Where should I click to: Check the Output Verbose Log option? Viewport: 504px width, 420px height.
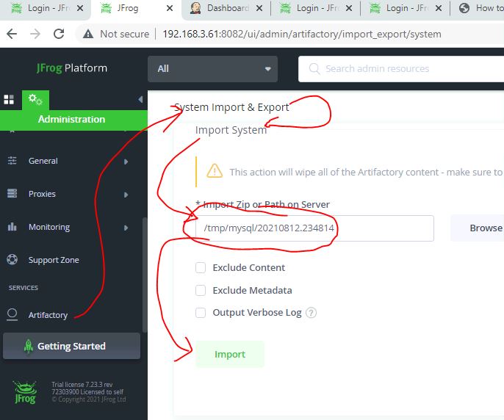pyautogui.click(x=201, y=313)
